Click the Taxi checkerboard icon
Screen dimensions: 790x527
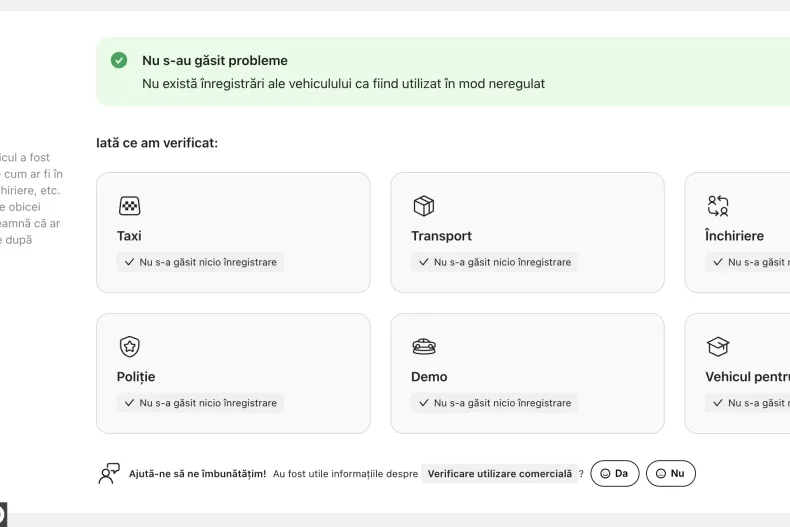pyautogui.click(x=129, y=206)
